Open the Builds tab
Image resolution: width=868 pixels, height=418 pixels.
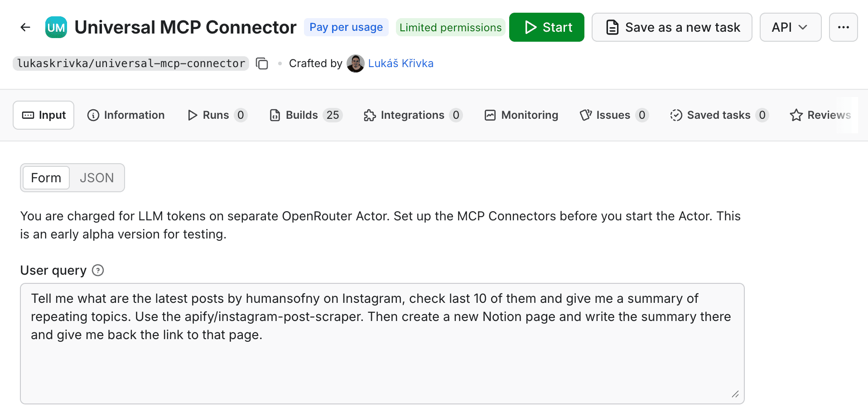click(x=306, y=115)
